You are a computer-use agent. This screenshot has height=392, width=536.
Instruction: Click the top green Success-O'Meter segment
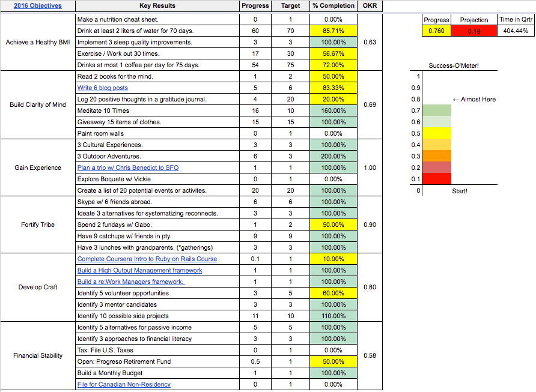tap(436, 110)
